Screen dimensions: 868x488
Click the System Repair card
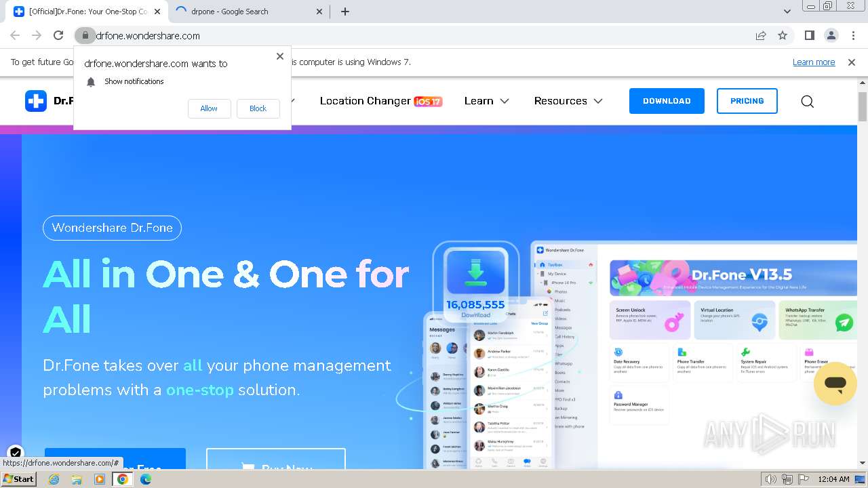point(766,361)
